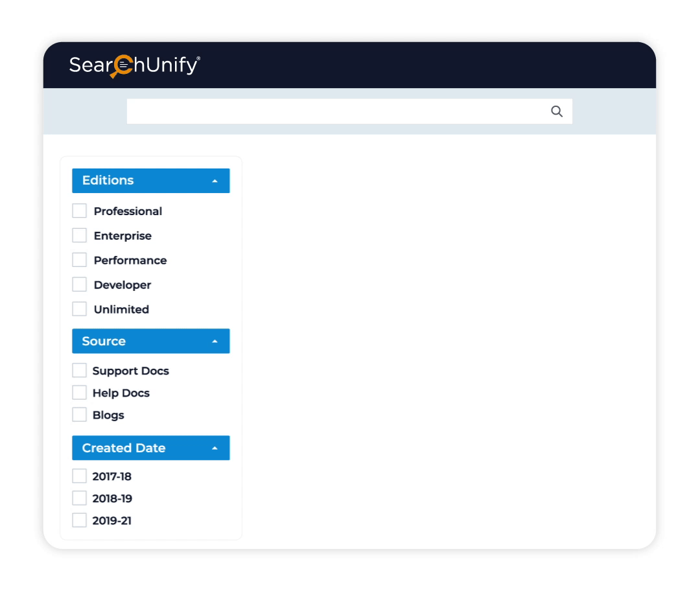Screen dimensions: 700x591
Task: Click the Blogs label text
Action: (108, 415)
